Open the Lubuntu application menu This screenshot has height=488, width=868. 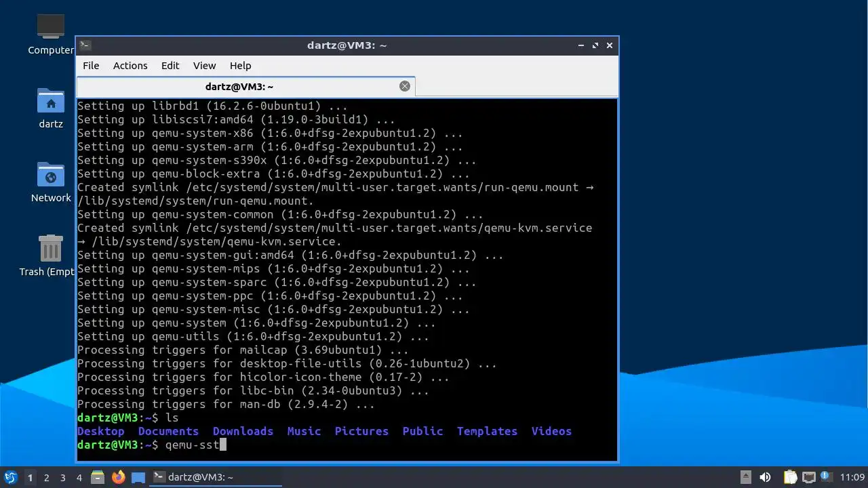tap(10, 477)
